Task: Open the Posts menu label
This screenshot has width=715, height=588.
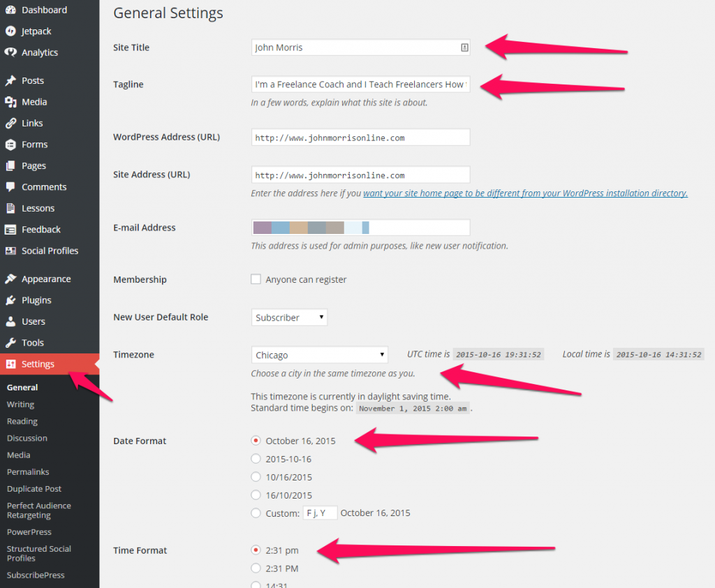Action: click(33, 81)
